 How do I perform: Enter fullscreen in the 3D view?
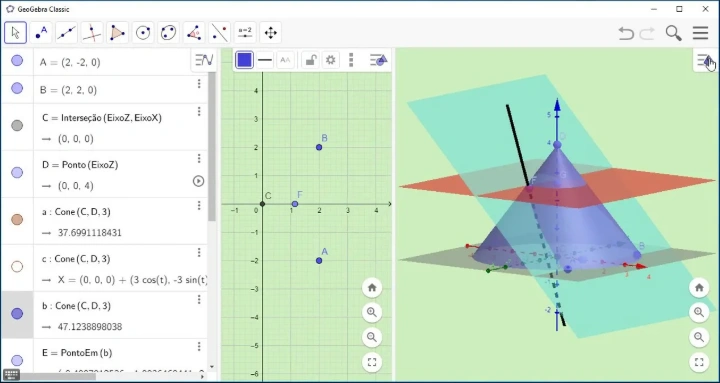(699, 362)
